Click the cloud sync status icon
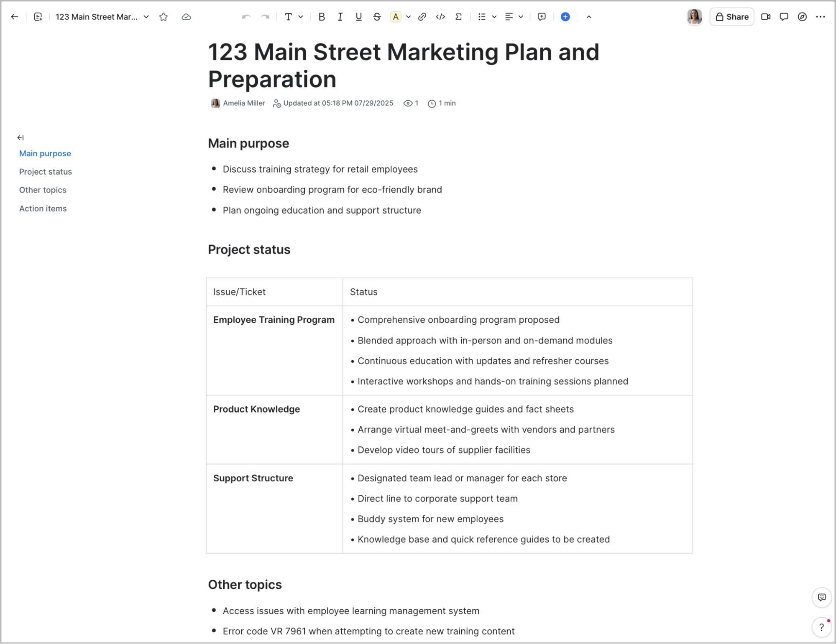The image size is (836, 644). [186, 17]
